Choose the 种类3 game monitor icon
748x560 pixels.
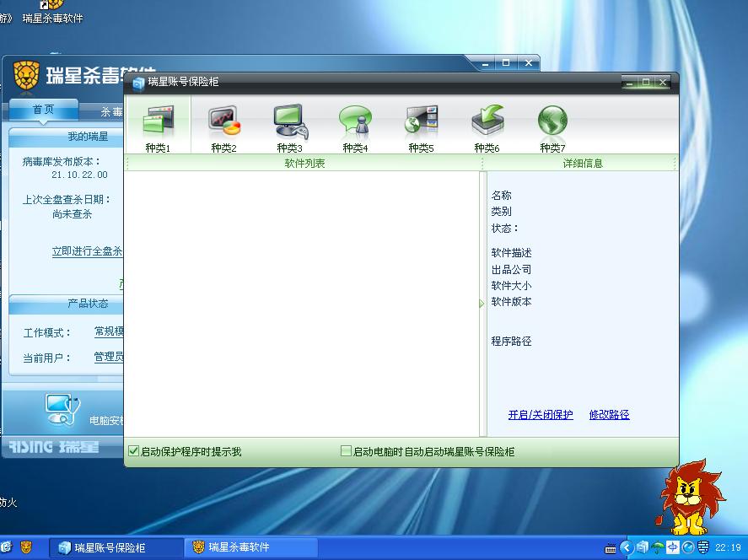pyautogui.click(x=289, y=122)
